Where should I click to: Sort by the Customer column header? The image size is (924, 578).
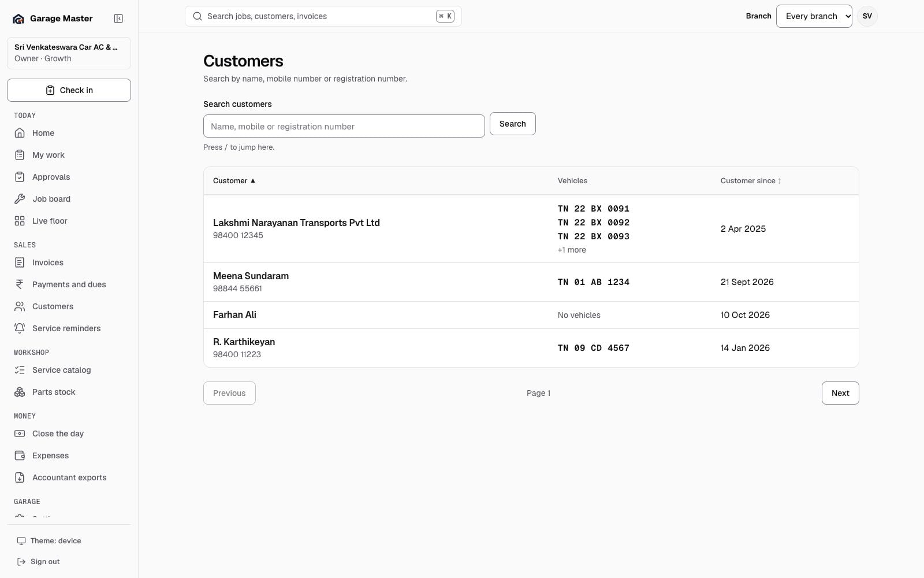234,181
